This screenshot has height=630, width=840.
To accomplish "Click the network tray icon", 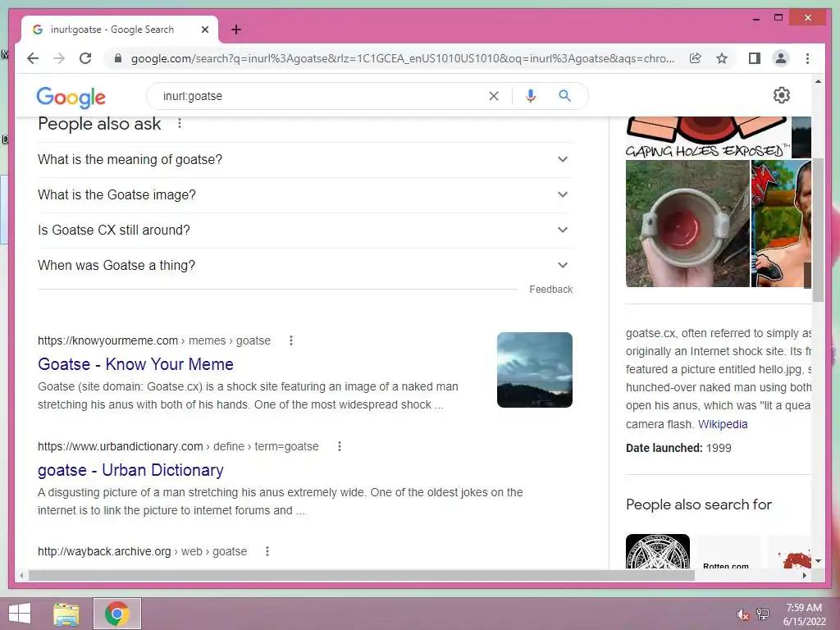I will coord(763,614).
